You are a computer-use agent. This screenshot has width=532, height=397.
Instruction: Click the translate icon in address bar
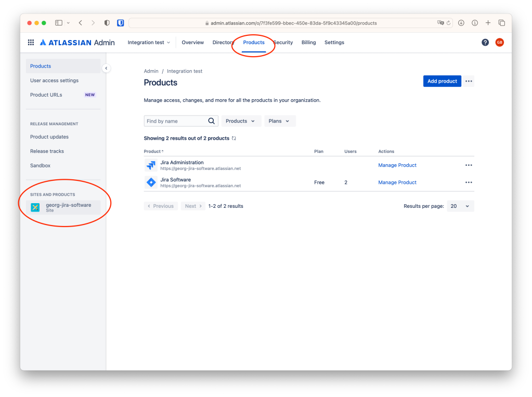pos(440,23)
